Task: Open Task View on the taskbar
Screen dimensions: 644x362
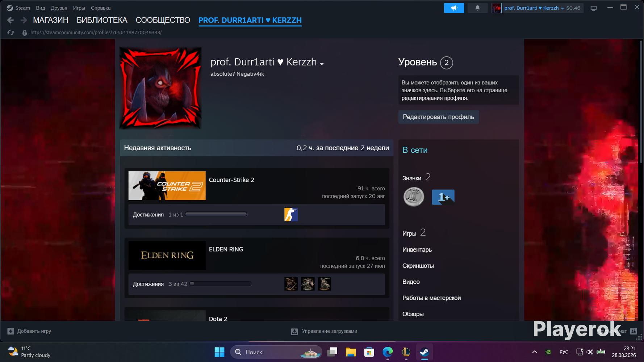Action: coord(332,352)
